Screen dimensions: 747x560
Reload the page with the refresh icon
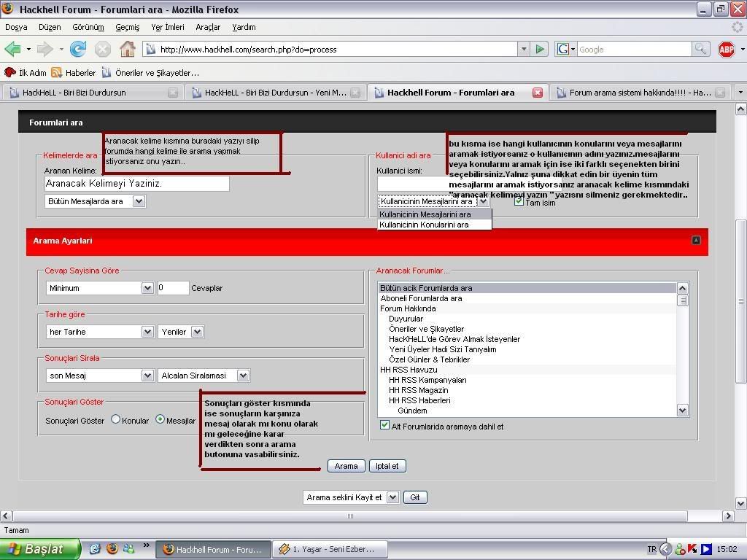[78, 49]
